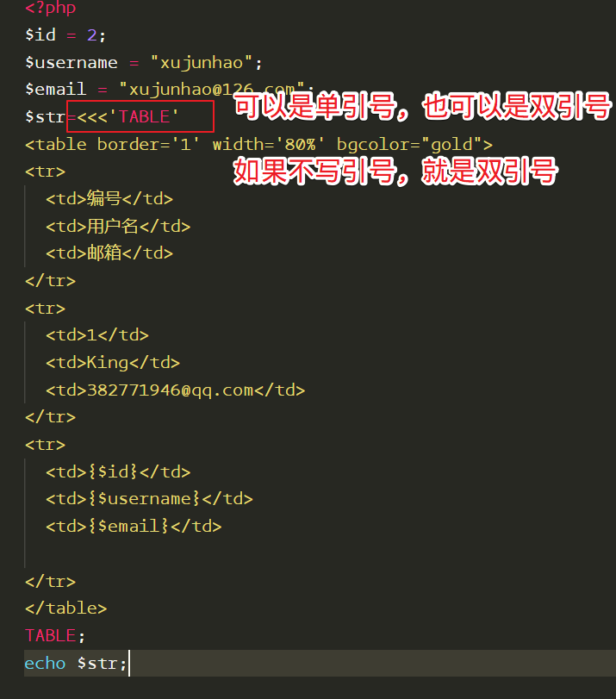Click the closing </table> tag

coord(66,608)
